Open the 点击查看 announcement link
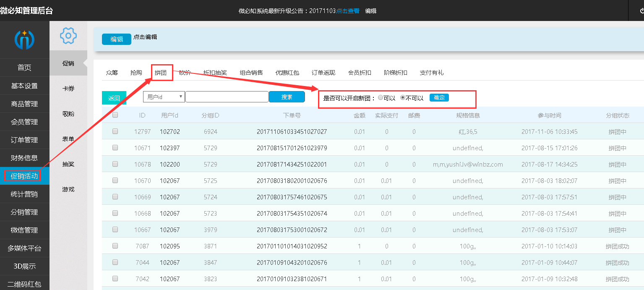The image size is (644, 290). (x=348, y=11)
